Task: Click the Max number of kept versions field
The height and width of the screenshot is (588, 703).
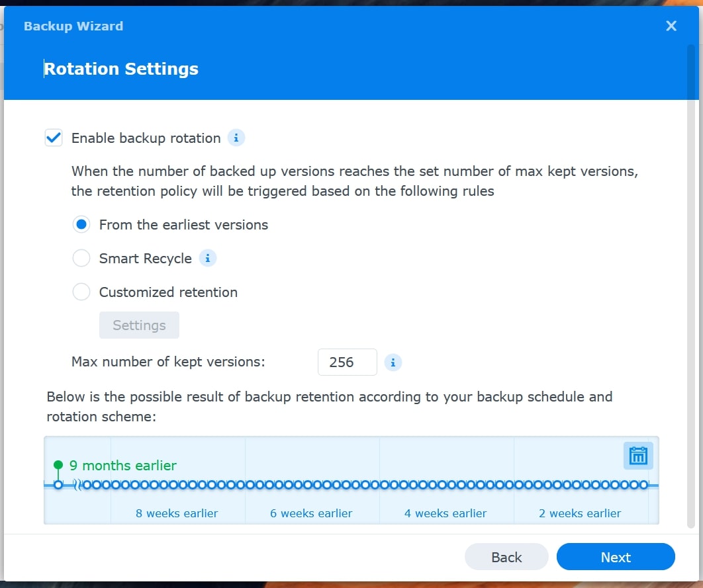Action: (x=347, y=362)
